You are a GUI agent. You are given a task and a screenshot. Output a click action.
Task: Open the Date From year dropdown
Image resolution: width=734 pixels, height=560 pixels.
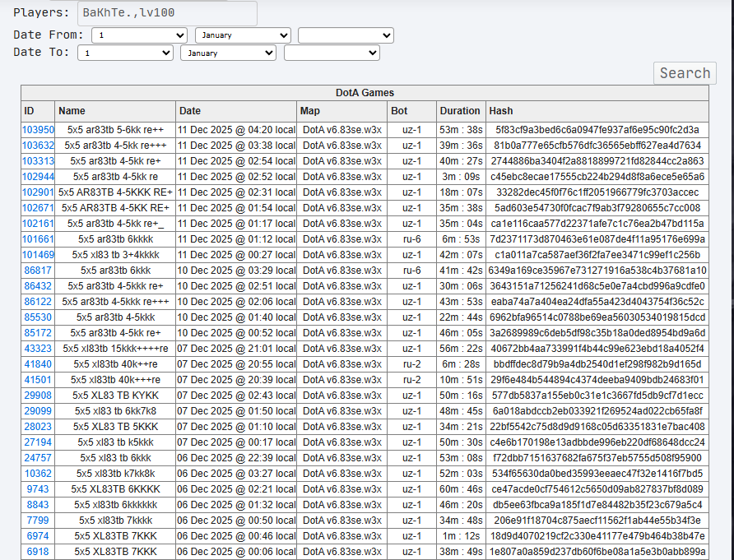(346, 35)
